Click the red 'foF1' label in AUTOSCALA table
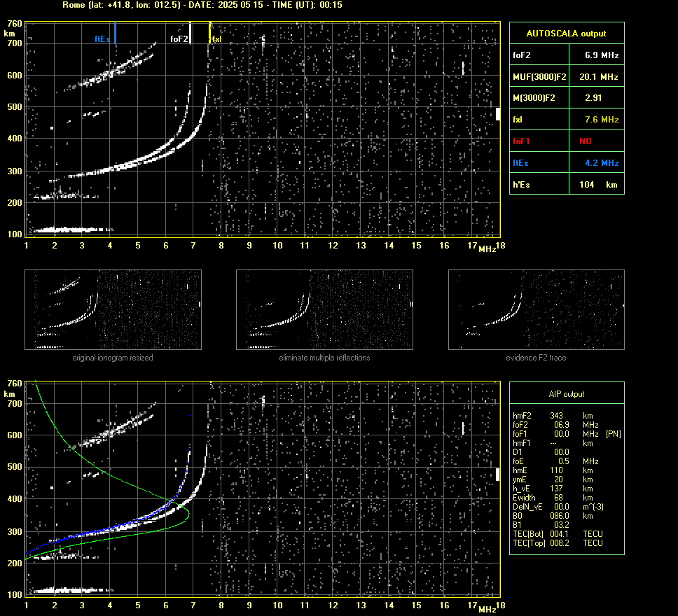 [x=521, y=141]
